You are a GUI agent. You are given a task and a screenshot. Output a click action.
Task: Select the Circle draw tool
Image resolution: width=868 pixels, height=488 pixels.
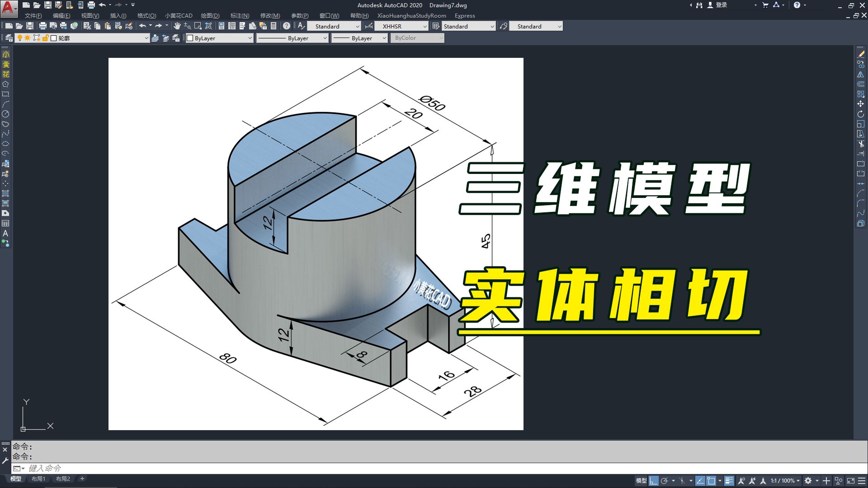(5, 114)
